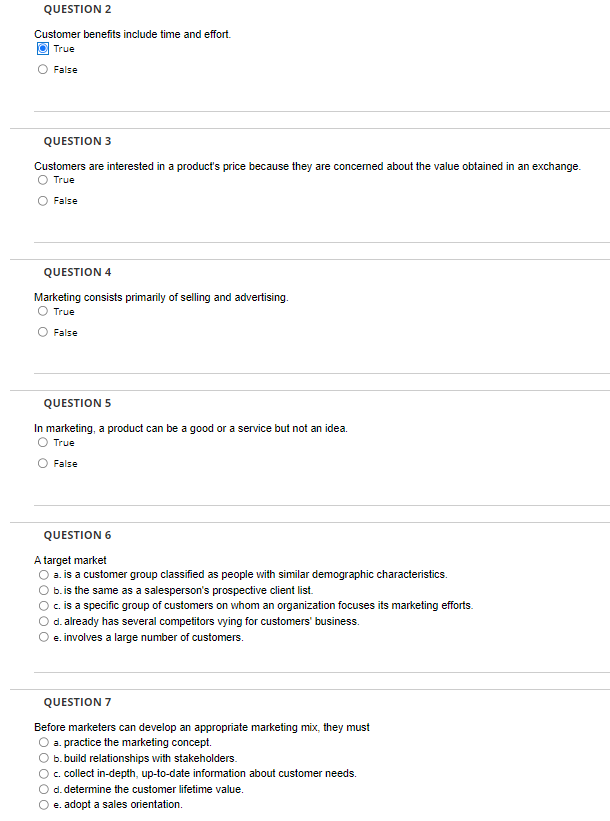Click the QUESTION 5 heading
610x821 pixels.
click(x=76, y=402)
